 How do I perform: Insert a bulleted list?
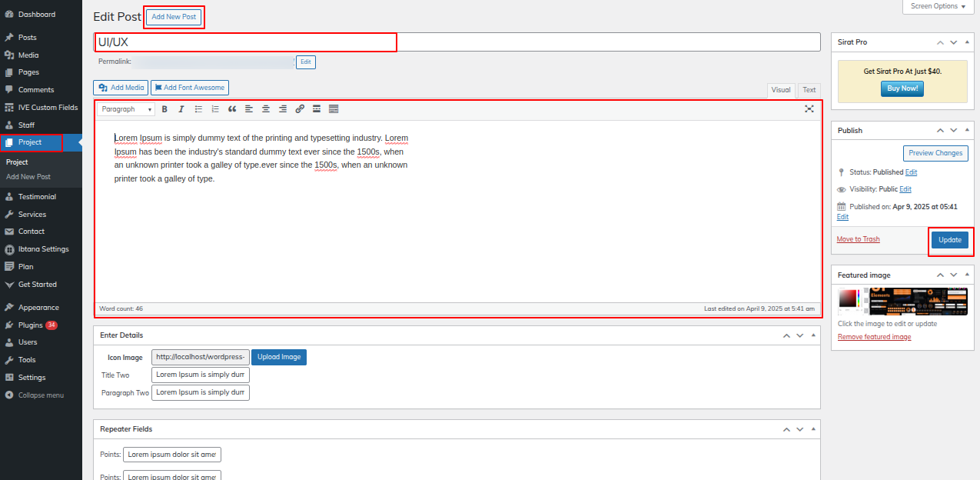click(x=198, y=109)
